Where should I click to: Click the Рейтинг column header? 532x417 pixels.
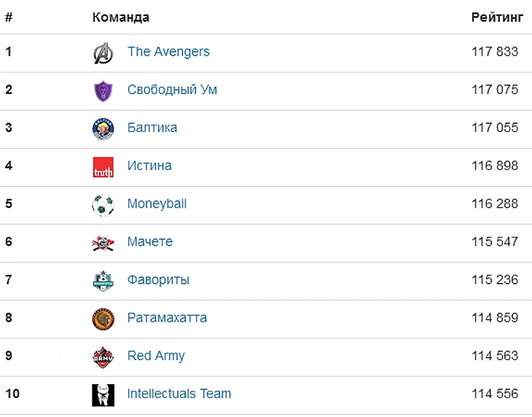click(497, 17)
